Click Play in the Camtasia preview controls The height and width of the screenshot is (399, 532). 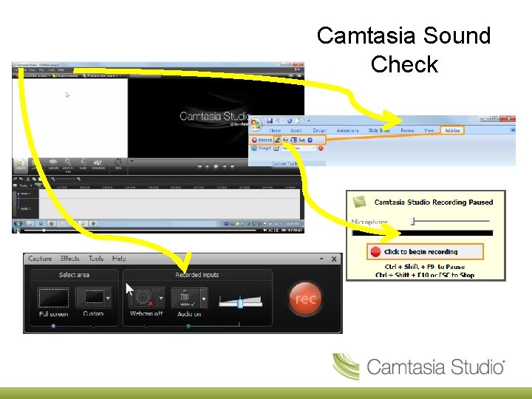coord(216,166)
